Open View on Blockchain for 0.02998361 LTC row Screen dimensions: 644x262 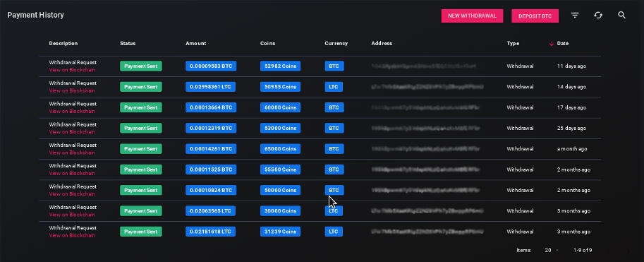(x=72, y=90)
